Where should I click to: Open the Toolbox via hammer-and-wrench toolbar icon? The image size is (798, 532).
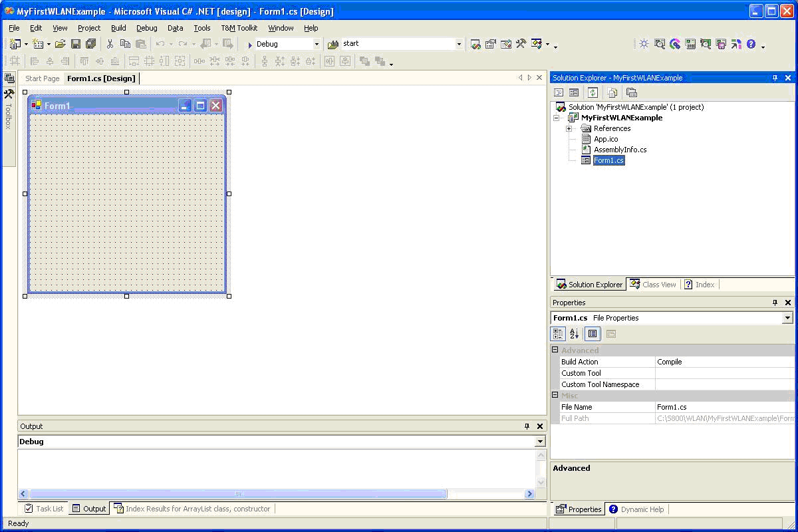coord(521,44)
